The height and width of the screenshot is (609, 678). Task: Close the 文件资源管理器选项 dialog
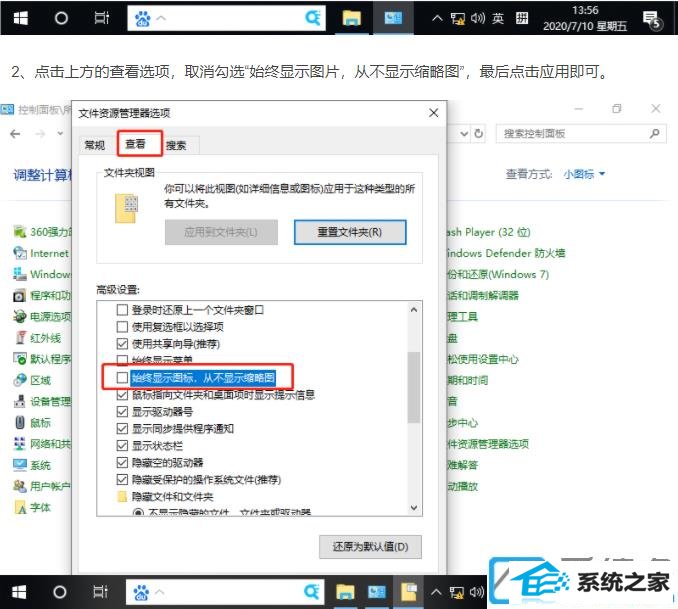click(434, 113)
